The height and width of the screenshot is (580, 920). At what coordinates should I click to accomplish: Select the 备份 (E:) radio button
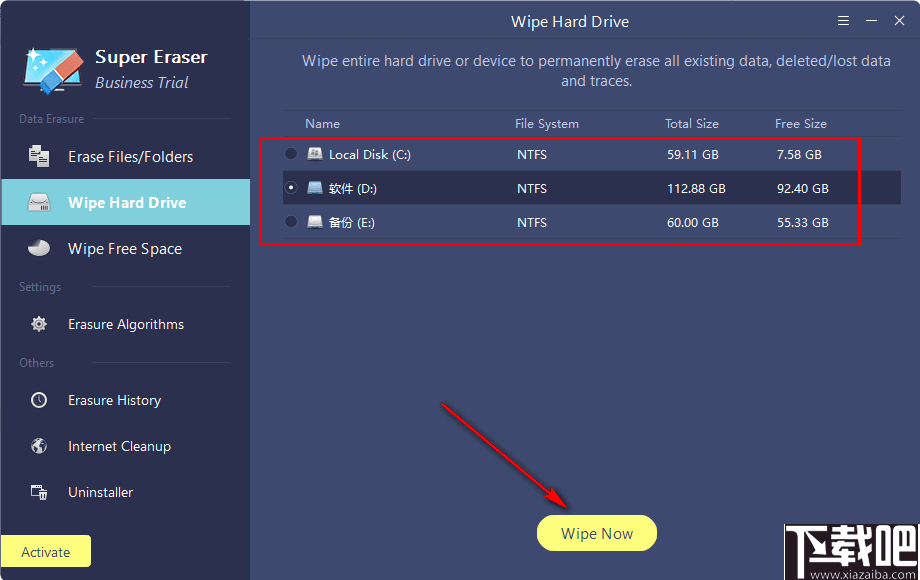click(291, 222)
